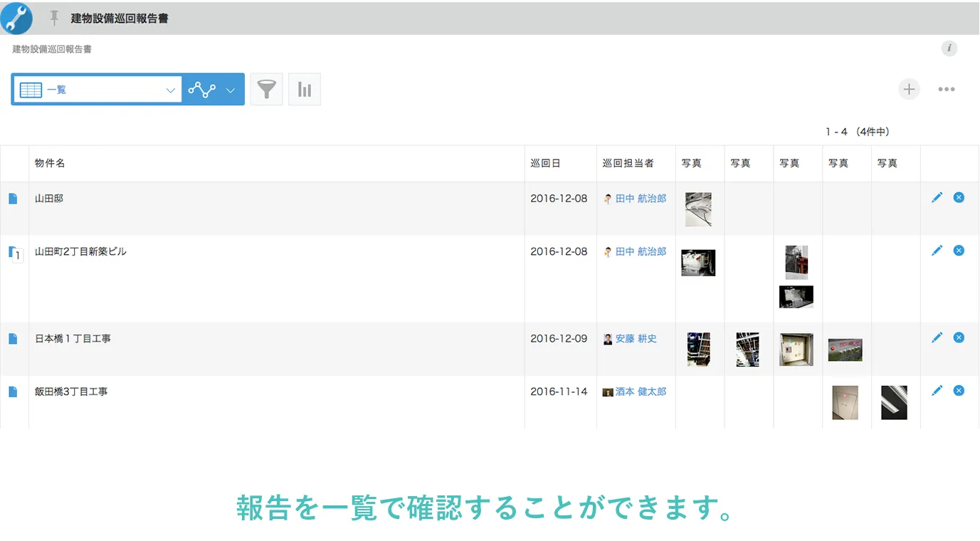This screenshot has width=980, height=541.
Task: Open the 山田邸 photo thumbnail
Action: 698,209
